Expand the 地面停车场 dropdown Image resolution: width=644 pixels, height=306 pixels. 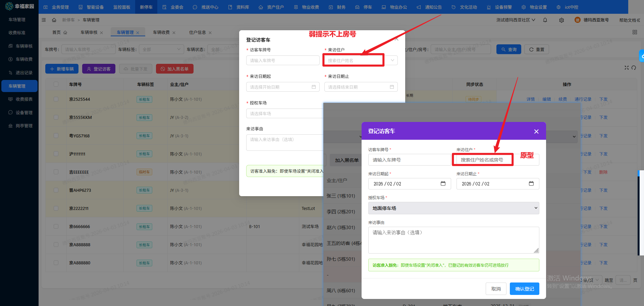click(x=453, y=208)
